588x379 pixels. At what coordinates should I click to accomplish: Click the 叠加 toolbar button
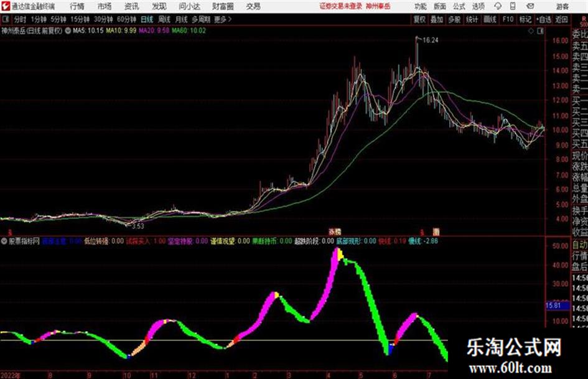[437, 19]
